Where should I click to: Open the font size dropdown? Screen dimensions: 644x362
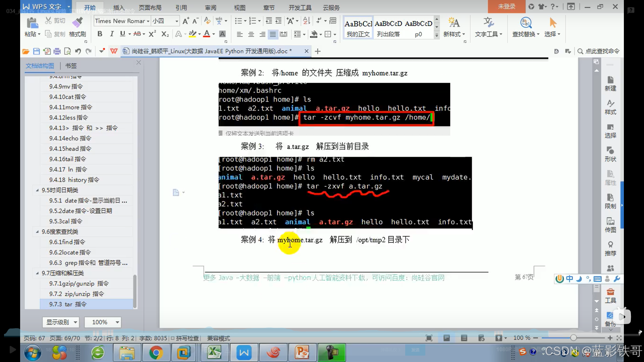coord(176,21)
